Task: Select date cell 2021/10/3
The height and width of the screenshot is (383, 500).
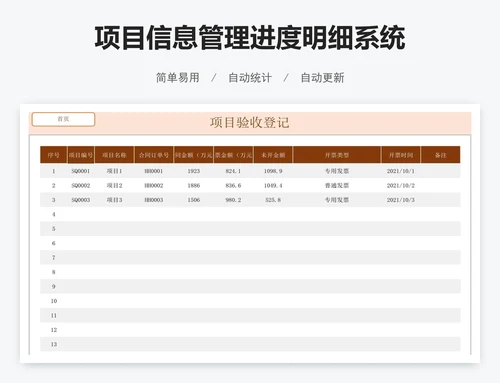Action: tap(401, 200)
